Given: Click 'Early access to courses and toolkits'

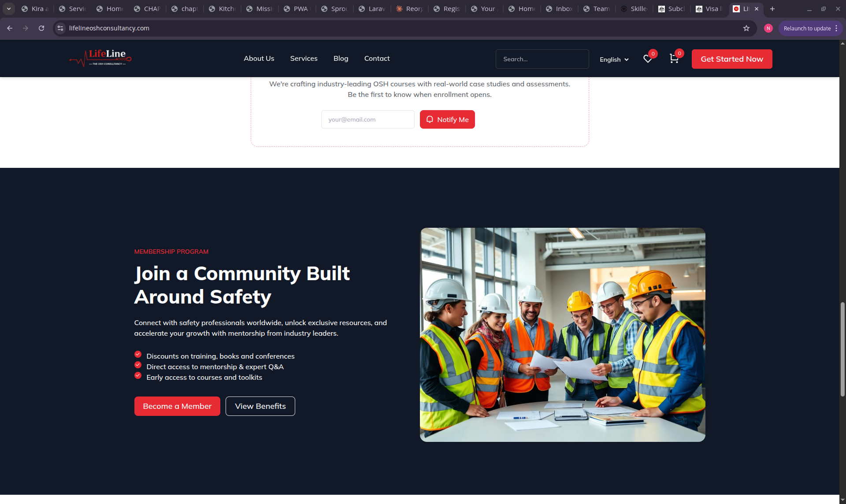Looking at the screenshot, I should click(204, 377).
